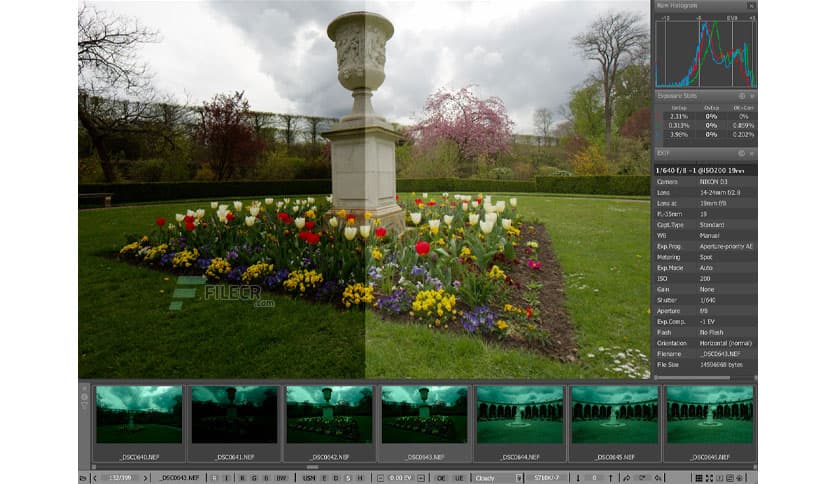Click the Flash row in EXIF
The height and width of the screenshot is (484, 836).
[705, 332]
